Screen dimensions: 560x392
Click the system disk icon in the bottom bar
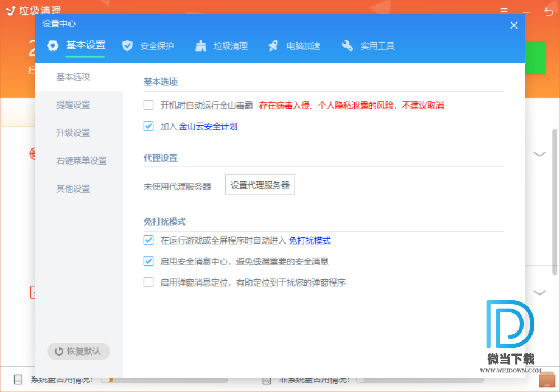[x=18, y=380]
